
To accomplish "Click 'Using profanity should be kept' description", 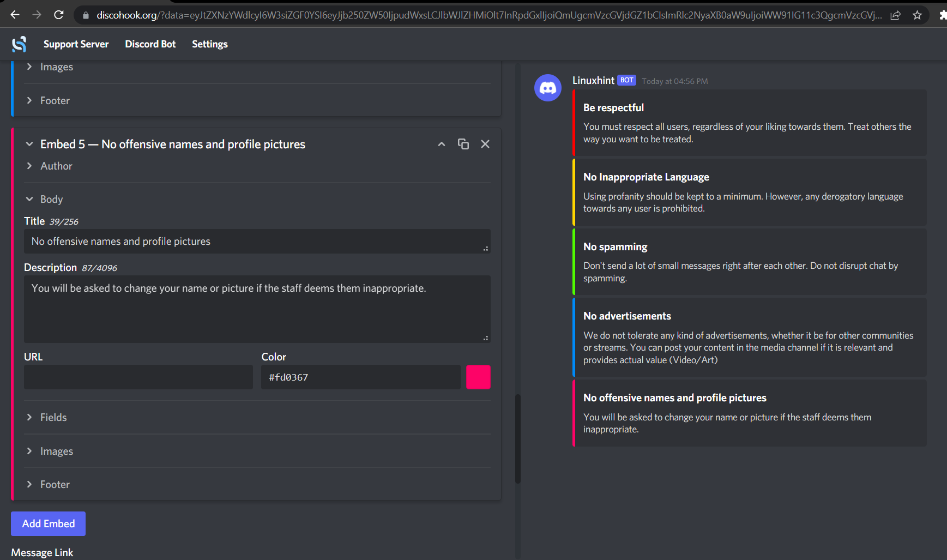I will click(x=743, y=202).
